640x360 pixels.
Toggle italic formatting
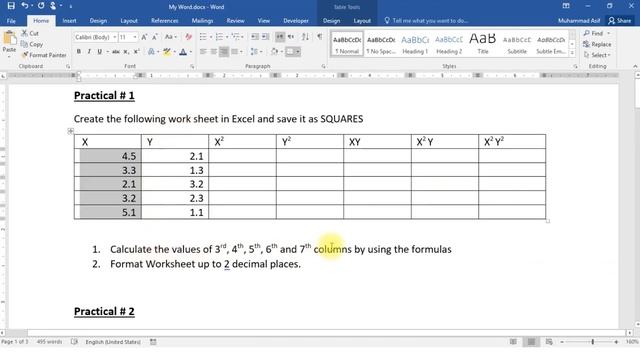pos(89,52)
